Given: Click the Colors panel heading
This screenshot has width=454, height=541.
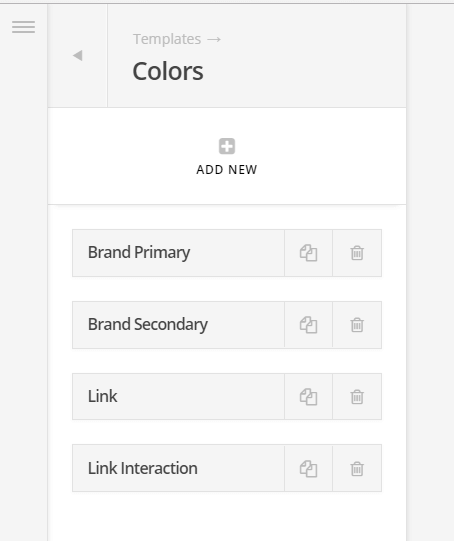Looking at the screenshot, I should click(168, 71).
